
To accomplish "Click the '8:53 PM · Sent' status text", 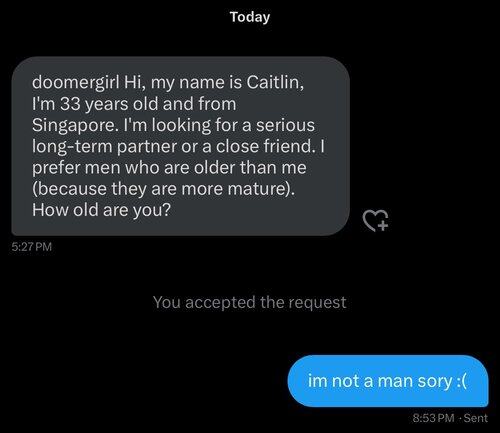I will (450, 418).
